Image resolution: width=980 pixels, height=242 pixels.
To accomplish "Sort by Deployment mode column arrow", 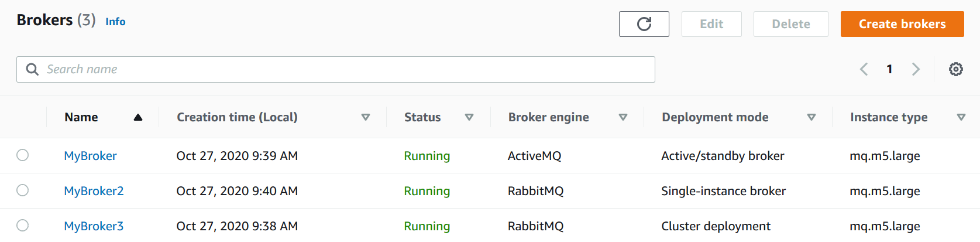I will point(811,117).
